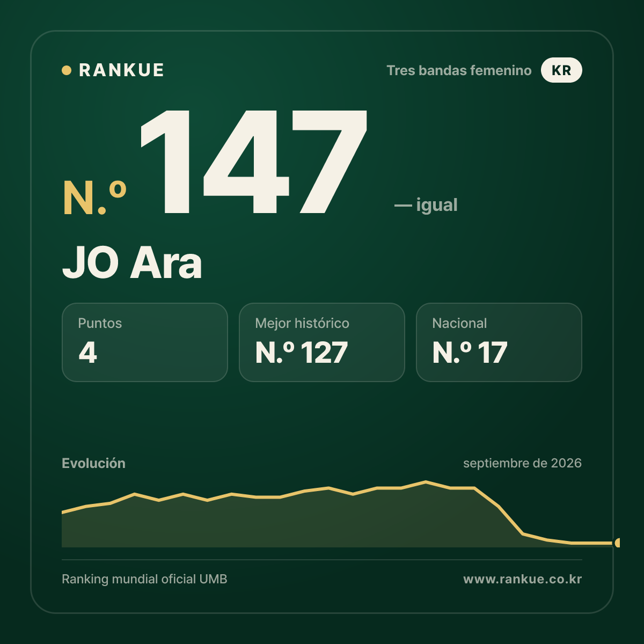This screenshot has height=644, width=644.
Task: Click the player name JO Ara
Action: 132,262
